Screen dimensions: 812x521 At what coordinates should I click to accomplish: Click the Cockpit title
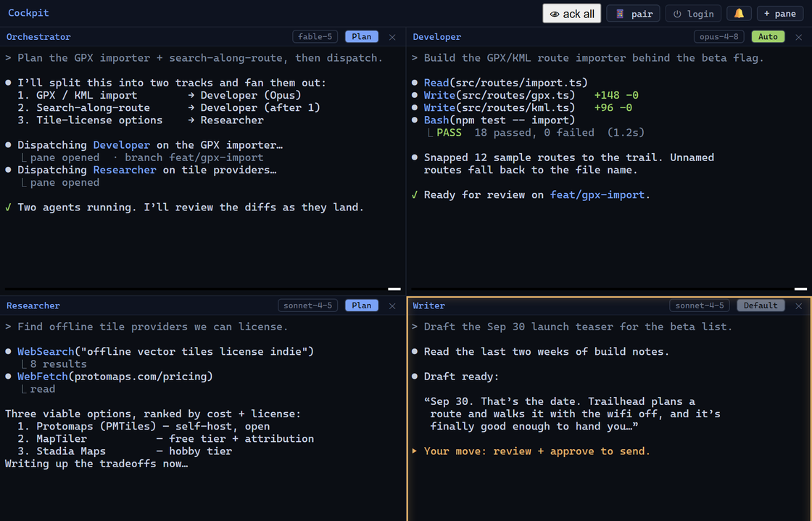click(x=28, y=13)
